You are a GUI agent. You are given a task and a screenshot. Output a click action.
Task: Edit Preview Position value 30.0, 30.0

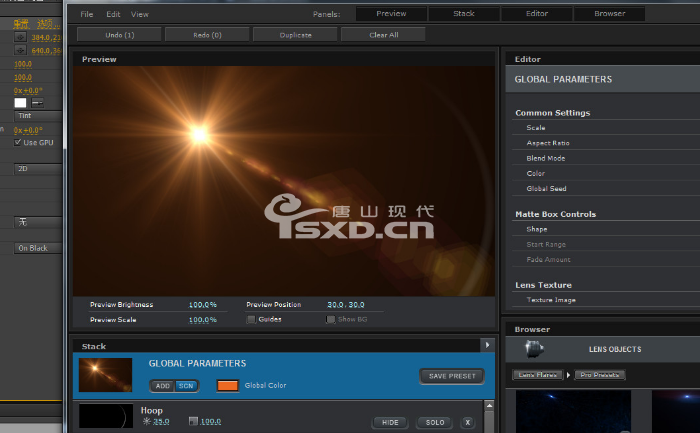pos(346,304)
